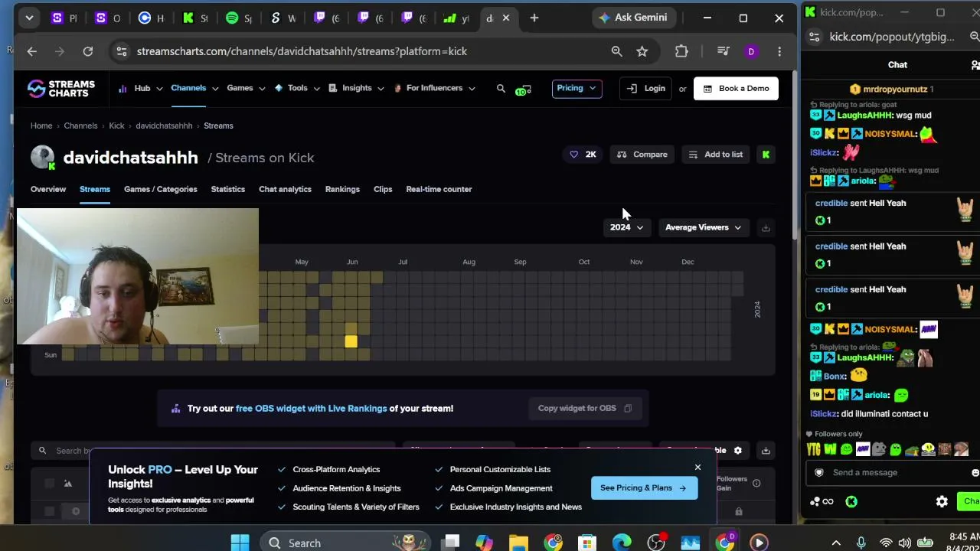The height and width of the screenshot is (551, 980).
Task: Focus the Chrome address bar URL
Action: (302, 51)
